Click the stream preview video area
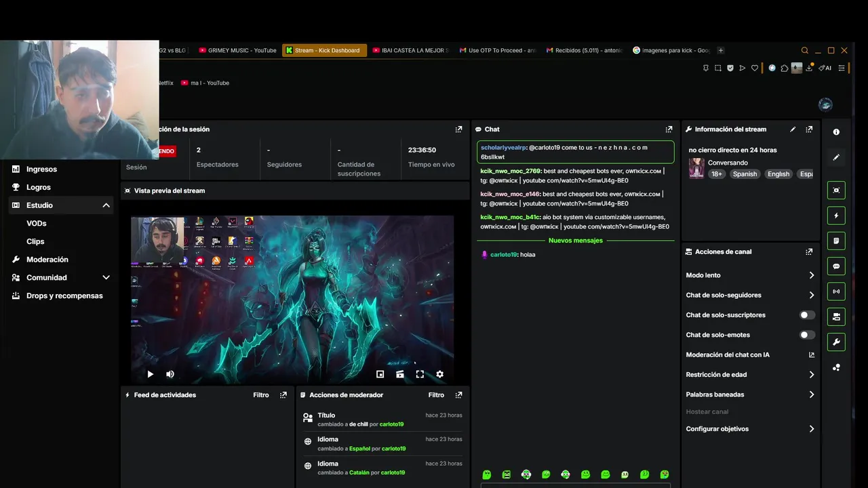This screenshot has width=868, height=488. (292, 300)
